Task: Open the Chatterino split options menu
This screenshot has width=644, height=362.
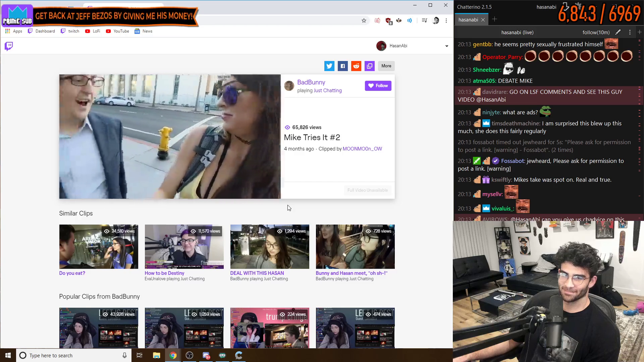Action: pos(630,32)
